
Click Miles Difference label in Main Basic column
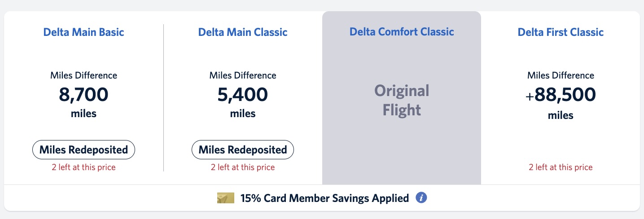(x=83, y=75)
